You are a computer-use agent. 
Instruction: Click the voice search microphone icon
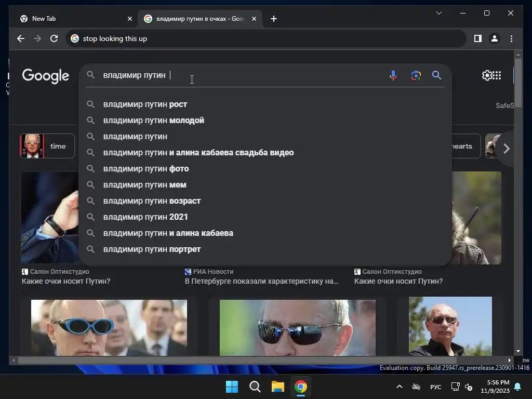tap(393, 75)
